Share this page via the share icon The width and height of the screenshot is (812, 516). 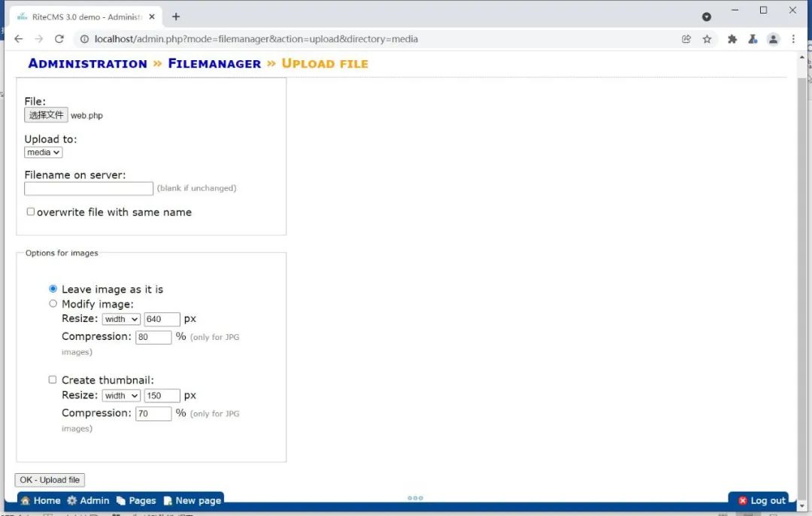pos(686,39)
